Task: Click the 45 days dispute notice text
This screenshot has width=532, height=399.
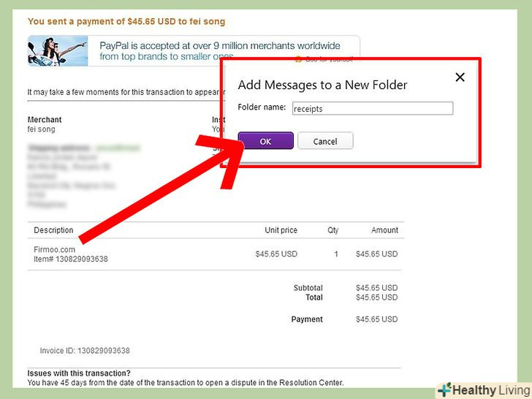Action: [186, 382]
